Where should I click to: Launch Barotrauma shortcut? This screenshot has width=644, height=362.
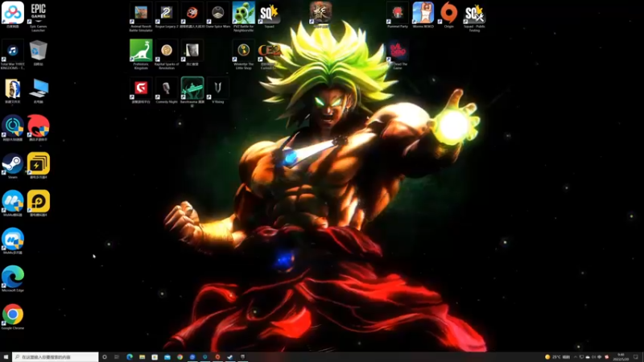click(192, 92)
